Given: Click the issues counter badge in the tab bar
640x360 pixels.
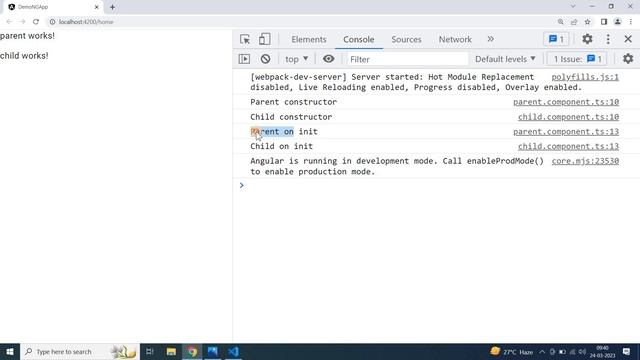Looking at the screenshot, I should [556, 39].
